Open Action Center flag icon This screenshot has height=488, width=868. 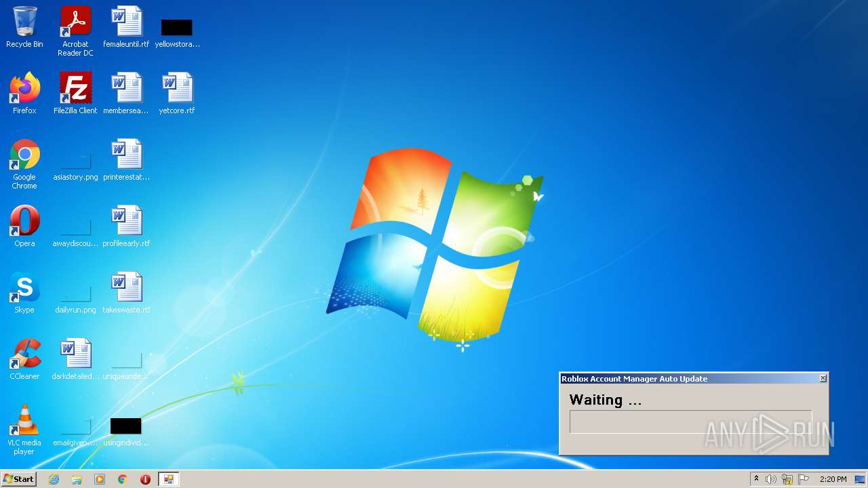804,479
